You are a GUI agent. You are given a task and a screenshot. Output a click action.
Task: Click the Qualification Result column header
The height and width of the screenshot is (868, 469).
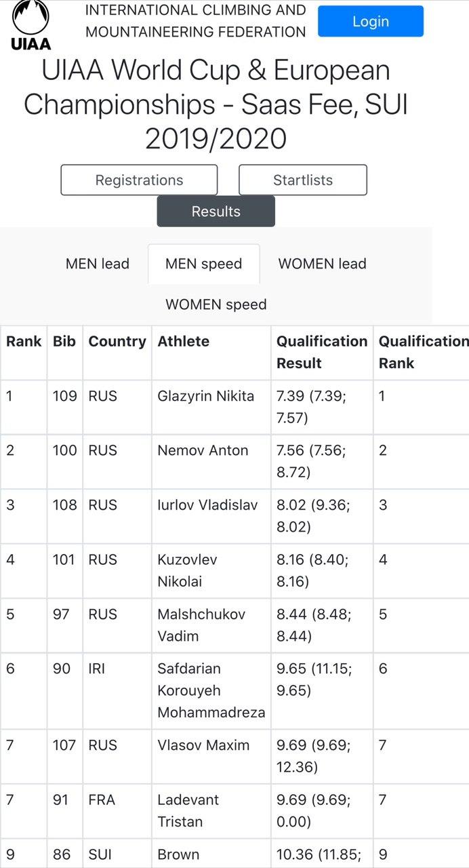[321, 352]
